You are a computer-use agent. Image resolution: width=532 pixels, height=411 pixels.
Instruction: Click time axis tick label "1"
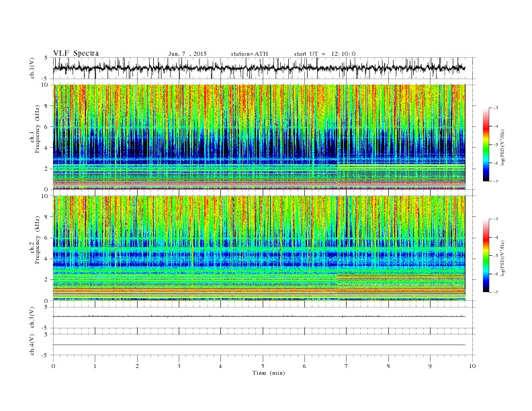tap(95, 366)
